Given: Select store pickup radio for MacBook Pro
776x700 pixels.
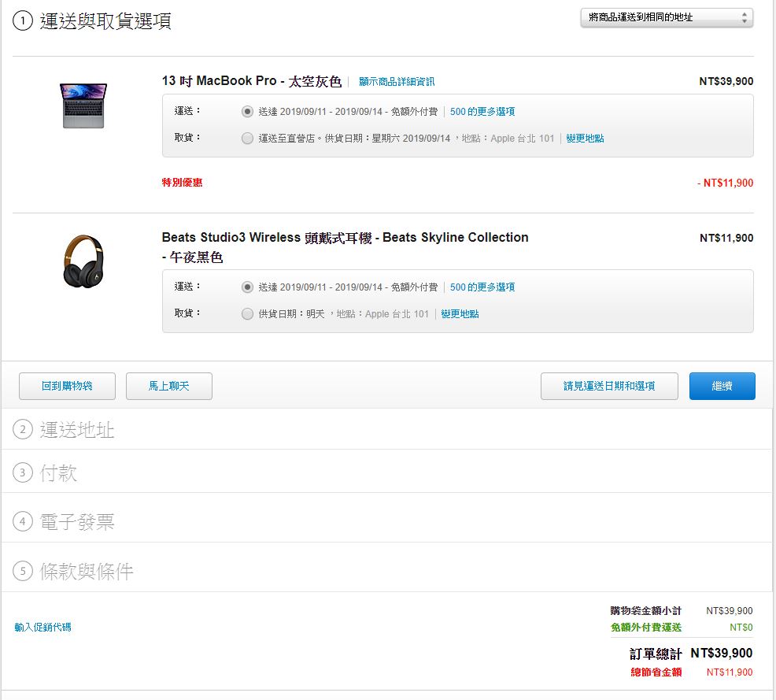Looking at the screenshot, I should (x=247, y=138).
